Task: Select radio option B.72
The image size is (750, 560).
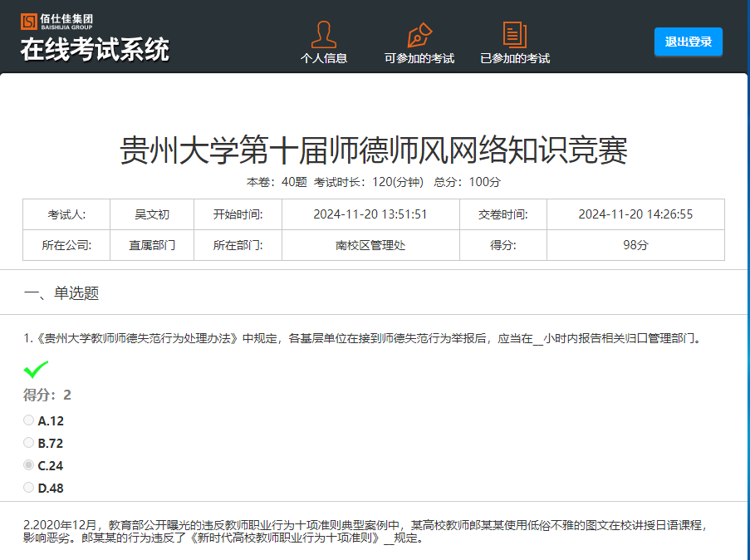Action: pyautogui.click(x=29, y=443)
